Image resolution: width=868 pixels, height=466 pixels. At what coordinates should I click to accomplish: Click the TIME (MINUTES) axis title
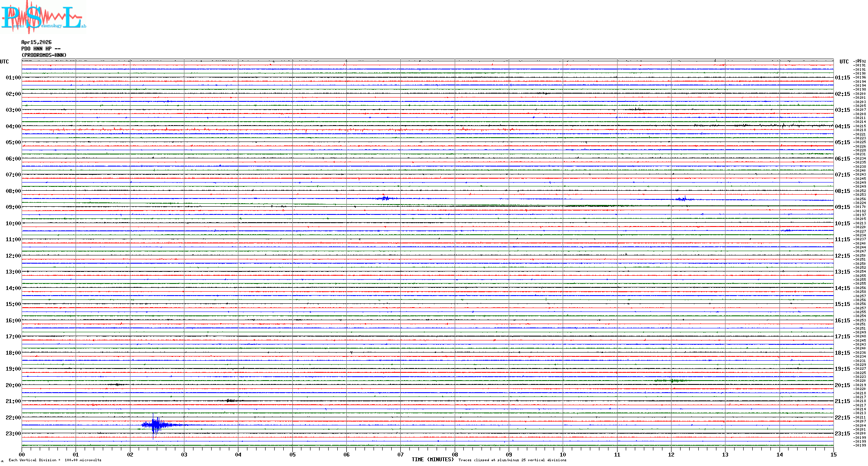[x=433, y=460]
